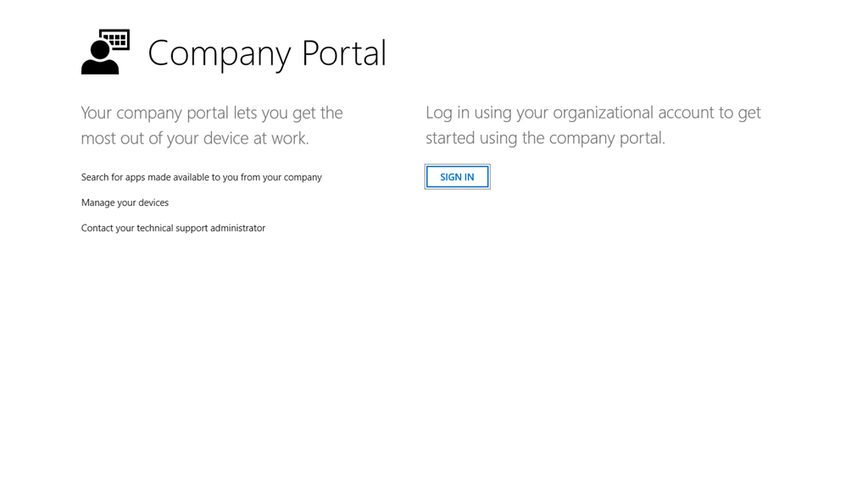
Task: Select the "Search for apps made available" text
Action: click(201, 177)
